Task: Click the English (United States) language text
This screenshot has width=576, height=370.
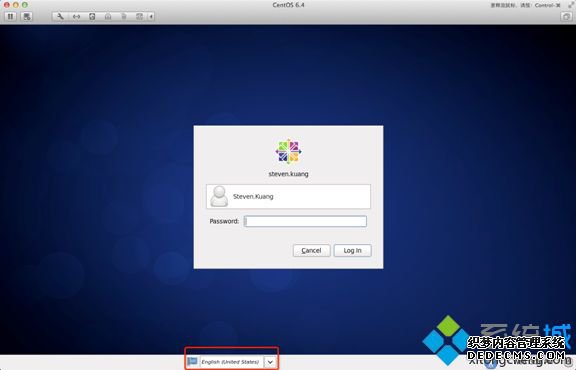Action: (x=230, y=362)
